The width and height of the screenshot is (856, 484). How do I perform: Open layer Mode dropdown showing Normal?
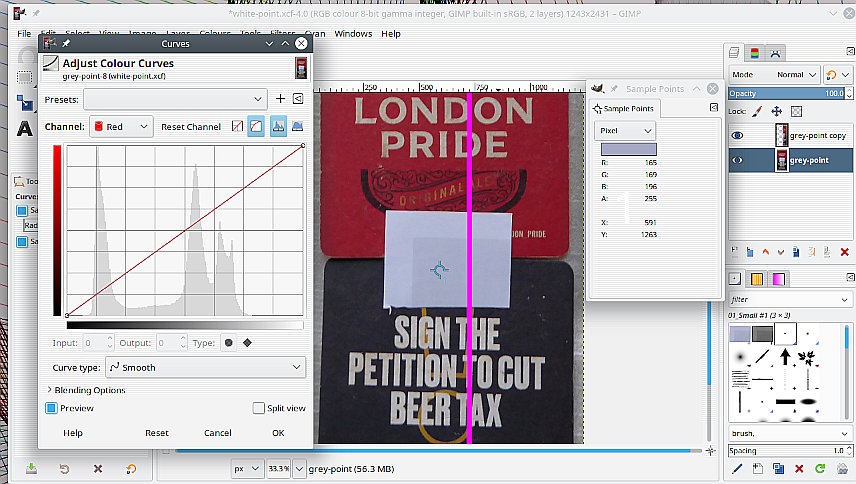click(774, 74)
